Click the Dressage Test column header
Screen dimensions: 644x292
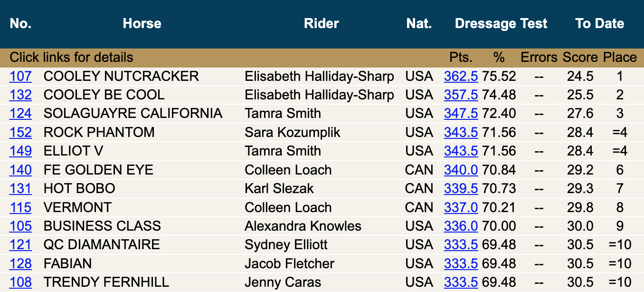501,23
